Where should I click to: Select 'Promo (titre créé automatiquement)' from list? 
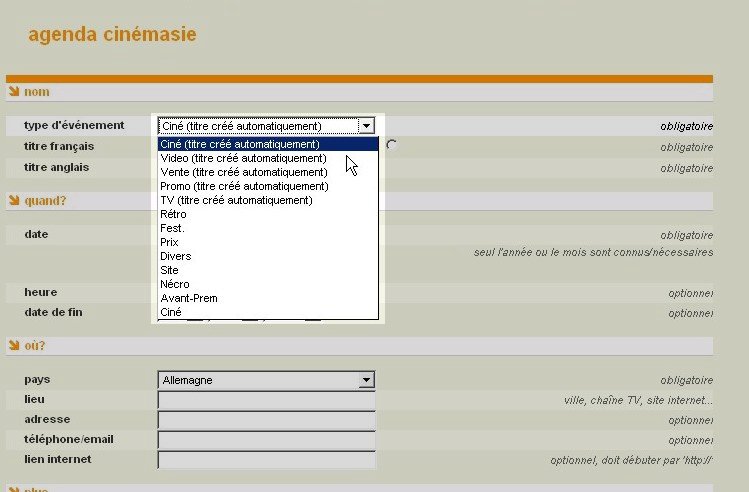pos(244,186)
